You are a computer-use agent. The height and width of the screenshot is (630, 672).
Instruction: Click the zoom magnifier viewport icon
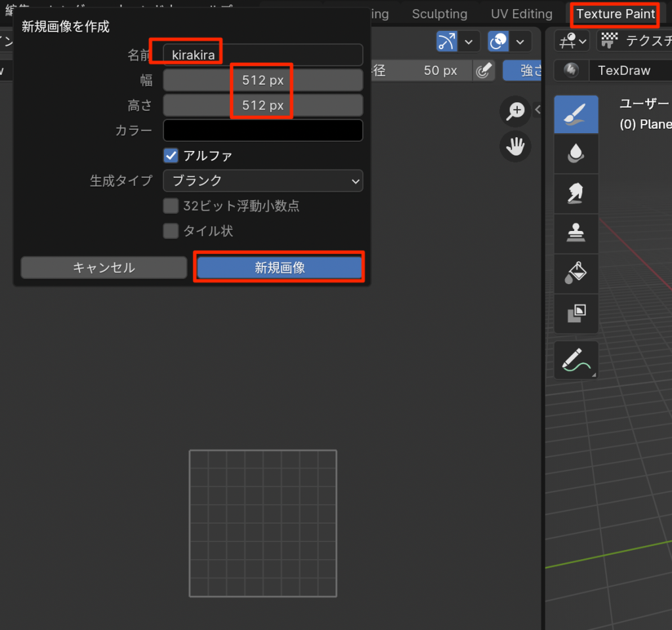515,111
